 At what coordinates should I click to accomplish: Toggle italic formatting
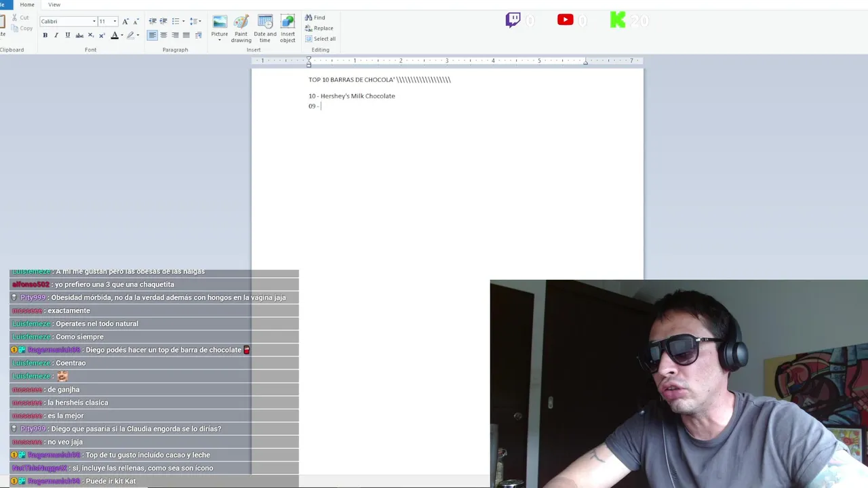pos(56,35)
